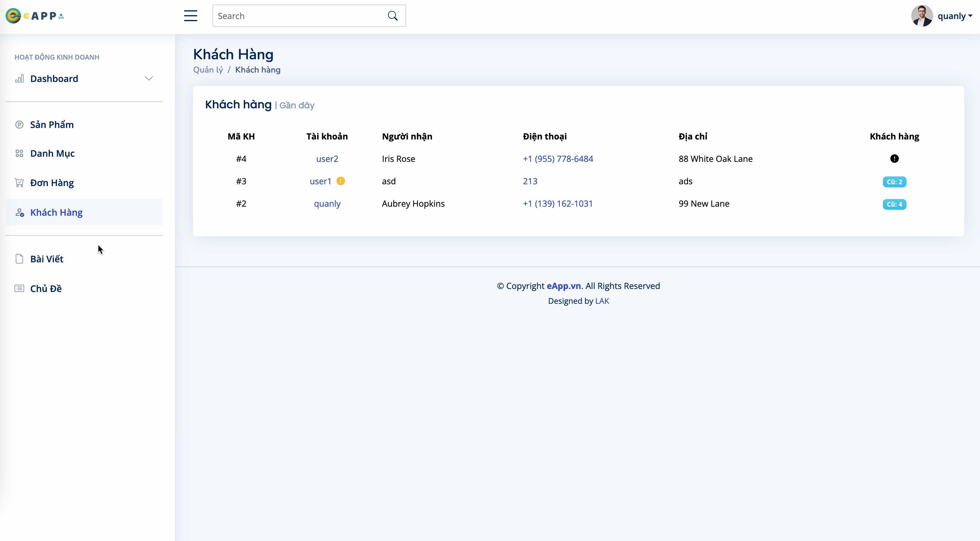Open the quanly profile avatar
The image size is (980, 541).
(x=922, y=16)
